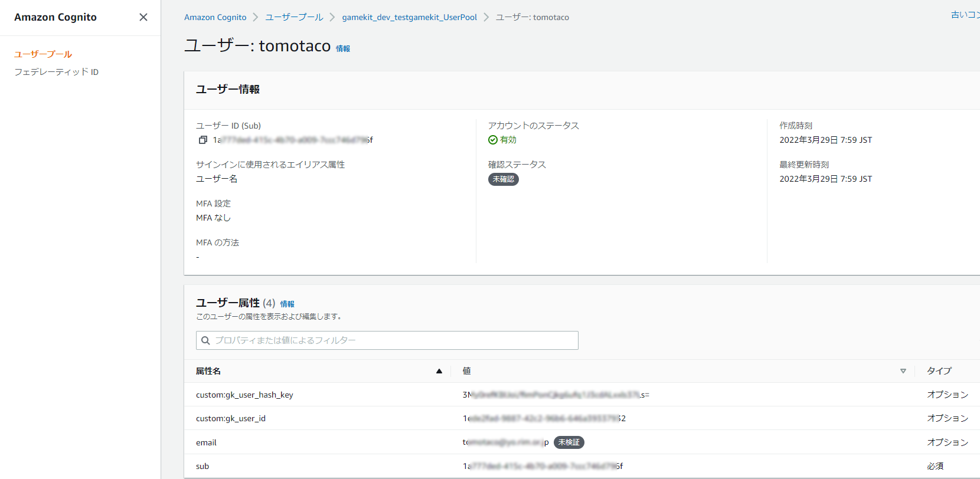
Task: Click オプション in custom:gk_user_id row
Action: click(x=948, y=418)
